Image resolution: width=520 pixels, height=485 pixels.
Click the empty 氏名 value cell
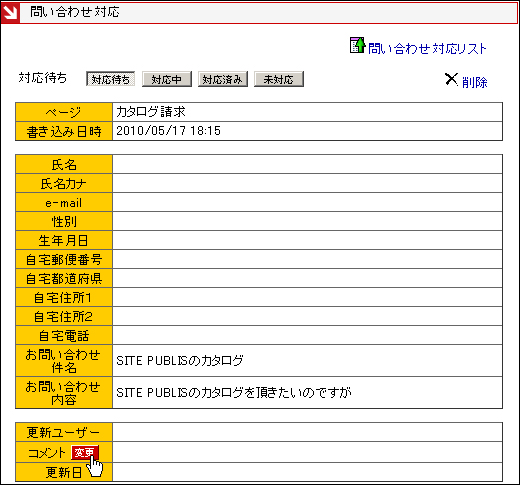tap(307, 164)
